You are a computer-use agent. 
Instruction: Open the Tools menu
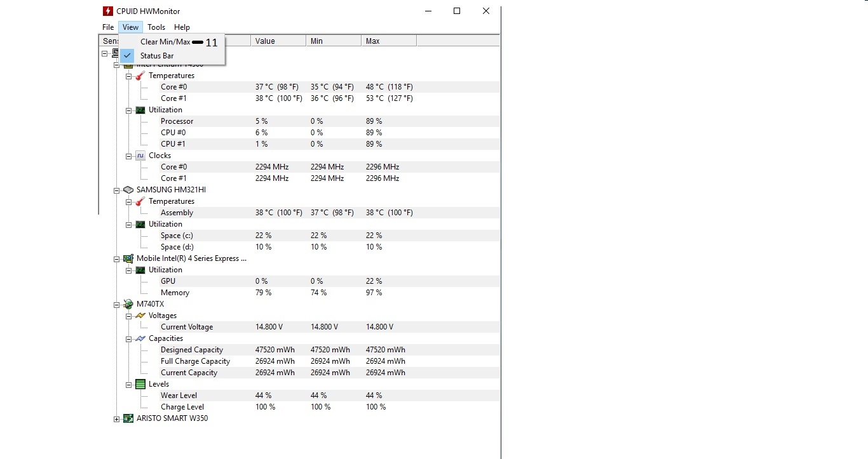pyautogui.click(x=156, y=27)
